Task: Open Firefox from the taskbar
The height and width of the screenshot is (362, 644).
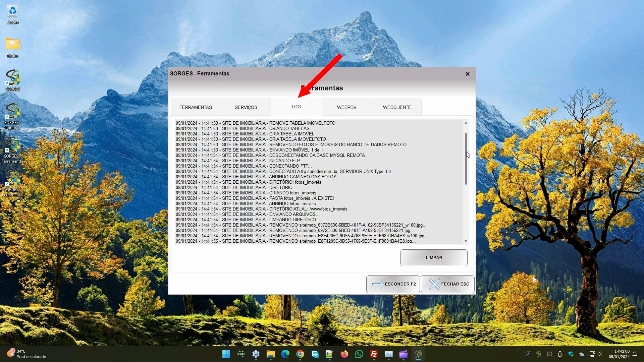Action: pyautogui.click(x=344, y=354)
